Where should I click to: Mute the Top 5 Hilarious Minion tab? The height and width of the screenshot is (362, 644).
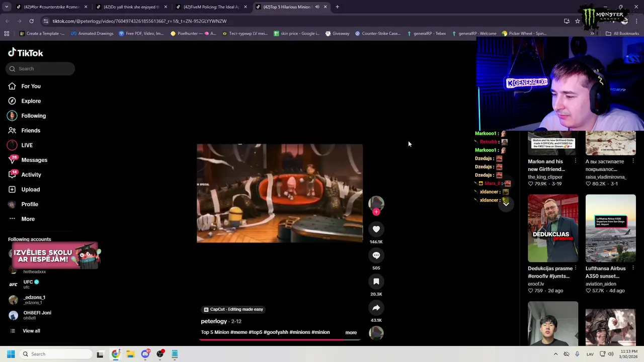pos(317,7)
